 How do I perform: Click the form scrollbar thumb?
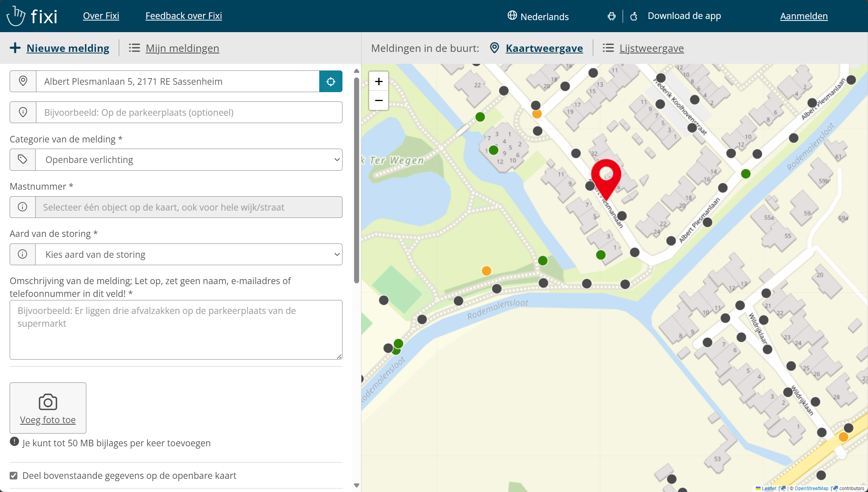tap(356, 180)
